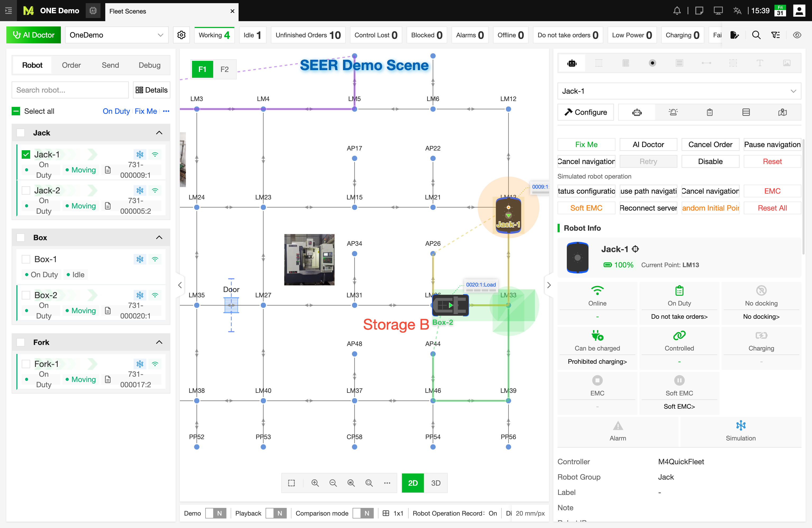This screenshot has height=528, width=812.
Task: Open the sticky note icon in the top bar
Action: [x=699, y=11]
